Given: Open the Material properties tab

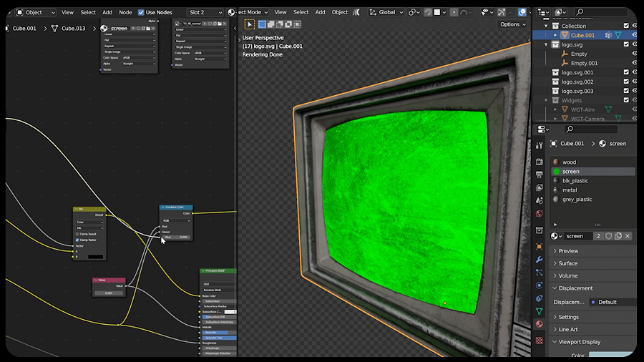Looking at the screenshot, I should 540,324.
